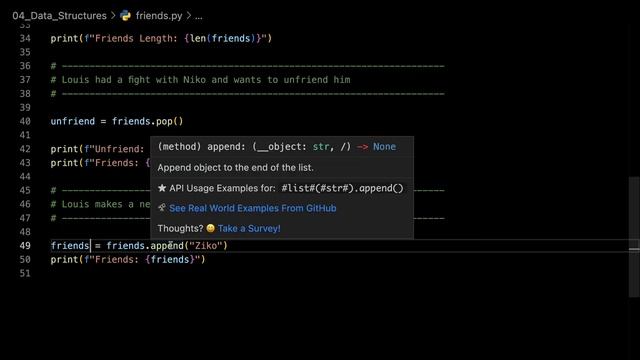Click on unfriend = friends.pop() line
The width and height of the screenshot is (640, 360).
(117, 121)
